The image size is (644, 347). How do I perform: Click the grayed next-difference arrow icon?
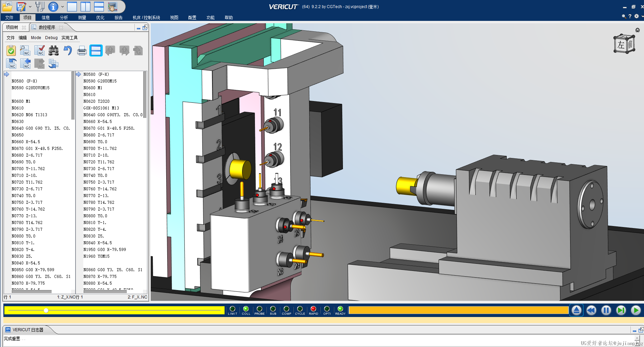click(x=124, y=51)
